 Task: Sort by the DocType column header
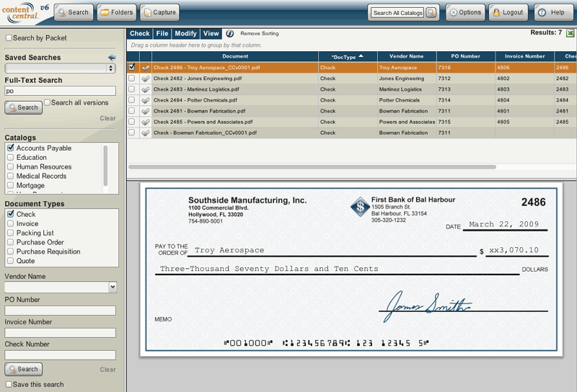(x=348, y=57)
